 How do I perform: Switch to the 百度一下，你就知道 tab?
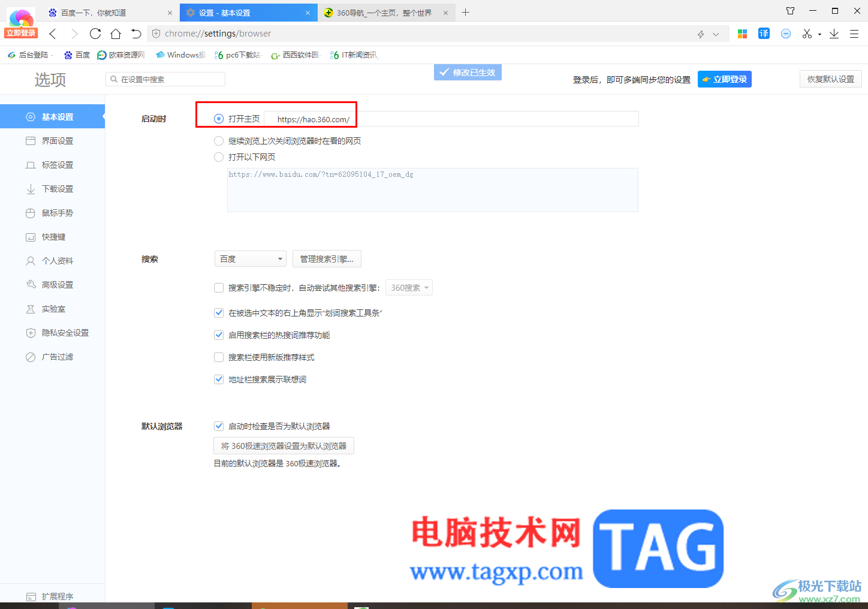[x=111, y=13]
